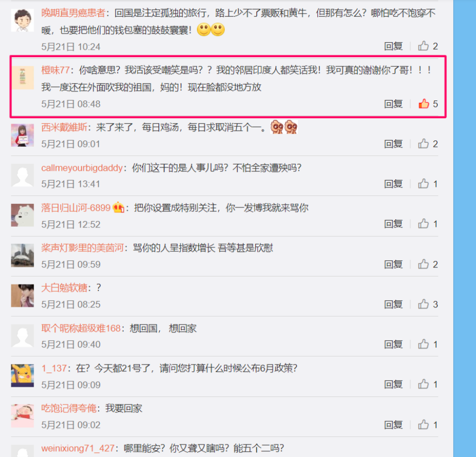Like 取个昵称超级难168's comment

(423, 344)
